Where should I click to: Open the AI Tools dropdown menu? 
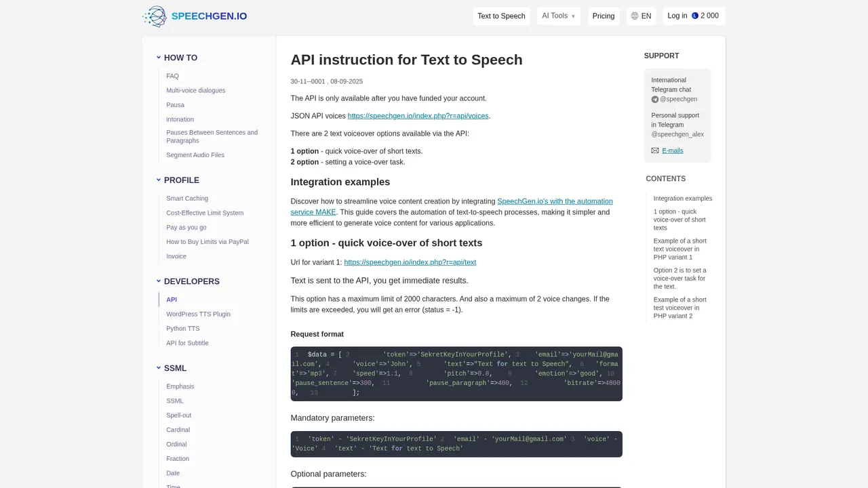tap(559, 16)
